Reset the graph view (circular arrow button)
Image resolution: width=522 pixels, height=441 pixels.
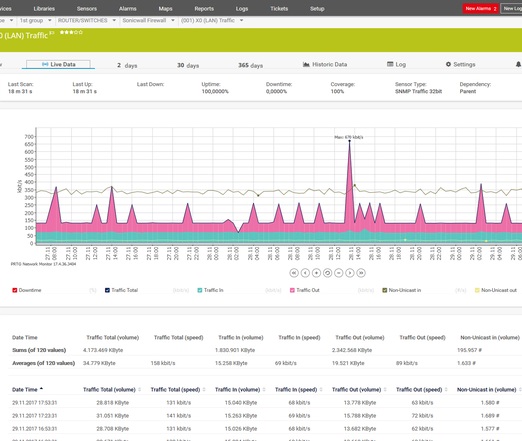(327, 273)
